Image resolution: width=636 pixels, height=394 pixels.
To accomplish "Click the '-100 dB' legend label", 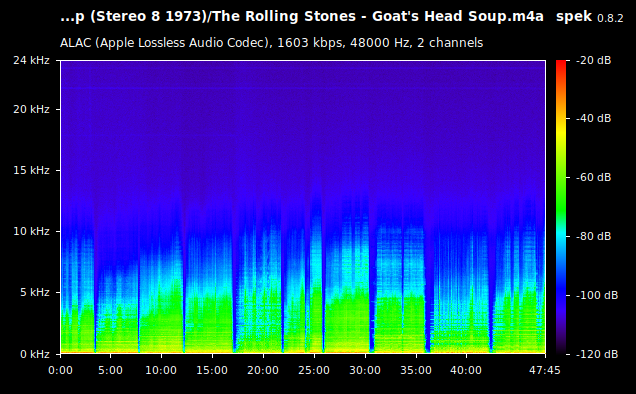I will pos(597,295).
